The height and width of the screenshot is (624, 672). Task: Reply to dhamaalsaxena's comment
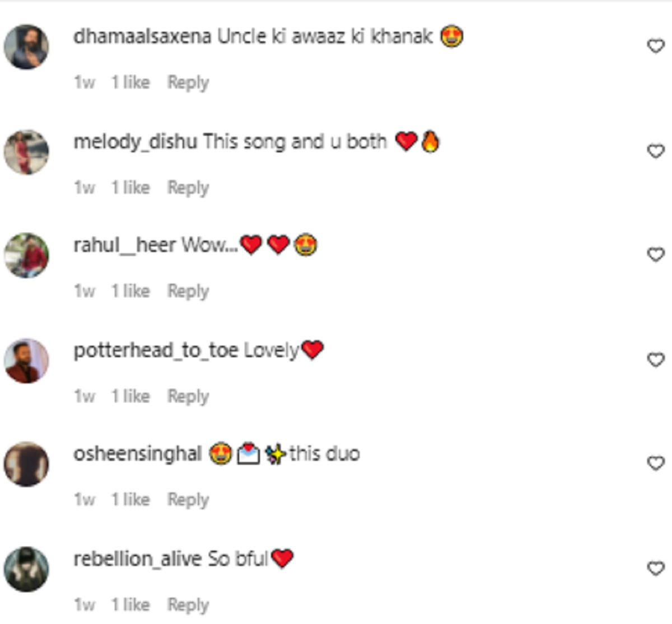(x=188, y=83)
